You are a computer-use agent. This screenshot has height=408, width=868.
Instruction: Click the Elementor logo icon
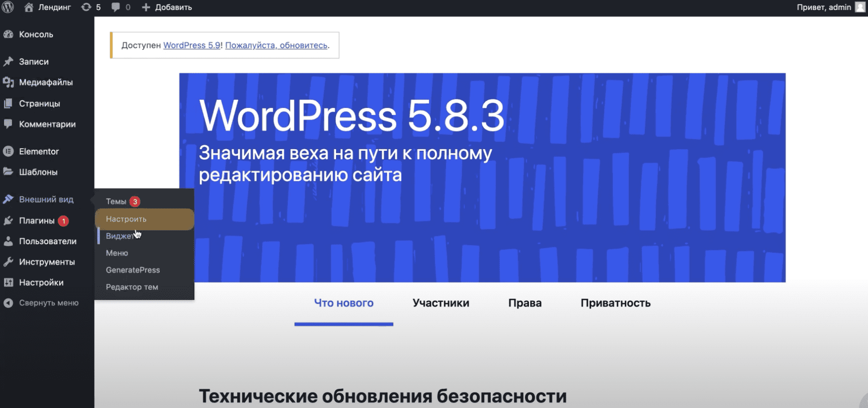click(x=8, y=151)
